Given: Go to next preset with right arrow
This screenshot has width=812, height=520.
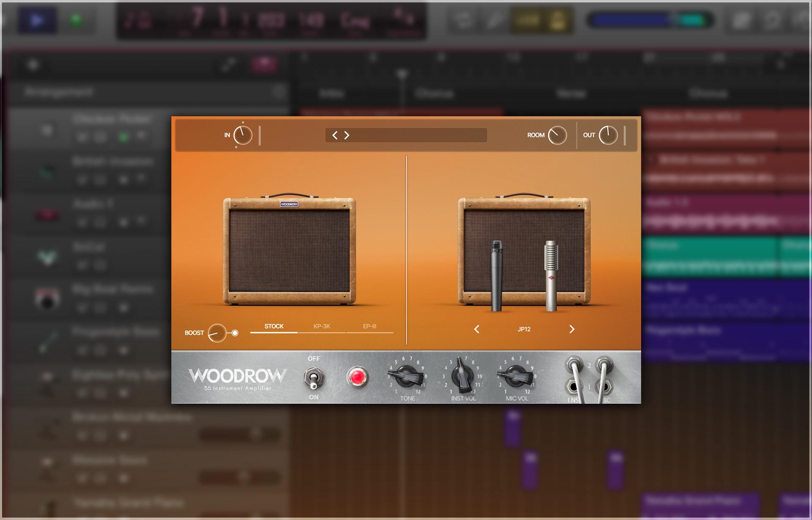Looking at the screenshot, I should click(x=347, y=135).
